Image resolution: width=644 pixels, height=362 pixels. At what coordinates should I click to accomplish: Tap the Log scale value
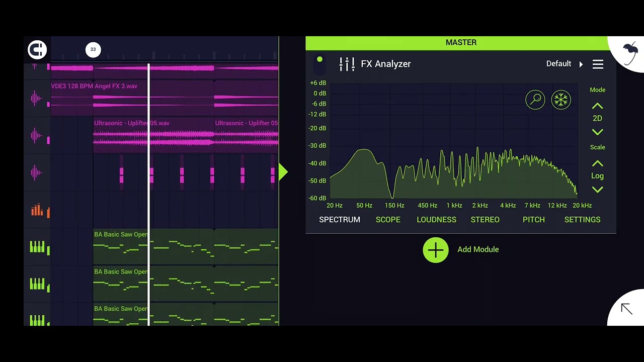pos(597,176)
